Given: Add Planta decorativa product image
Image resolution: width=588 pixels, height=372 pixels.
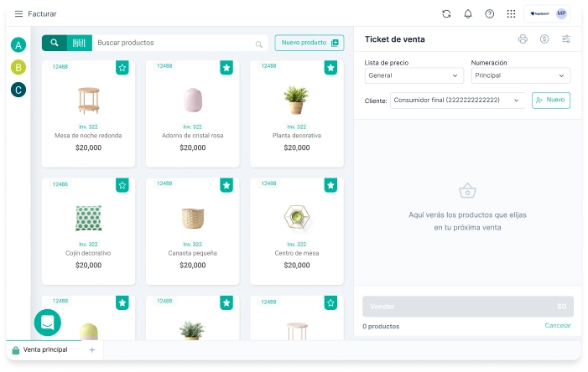Looking at the screenshot, I should [x=296, y=100].
